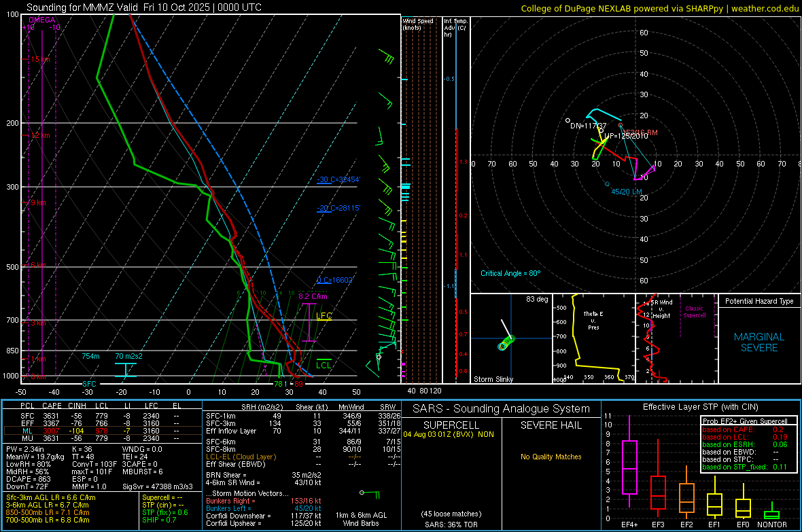Click the 1km & 6km AGL wind barb icon
Screen dimensions: 802x532
pyautogui.click(x=370, y=494)
